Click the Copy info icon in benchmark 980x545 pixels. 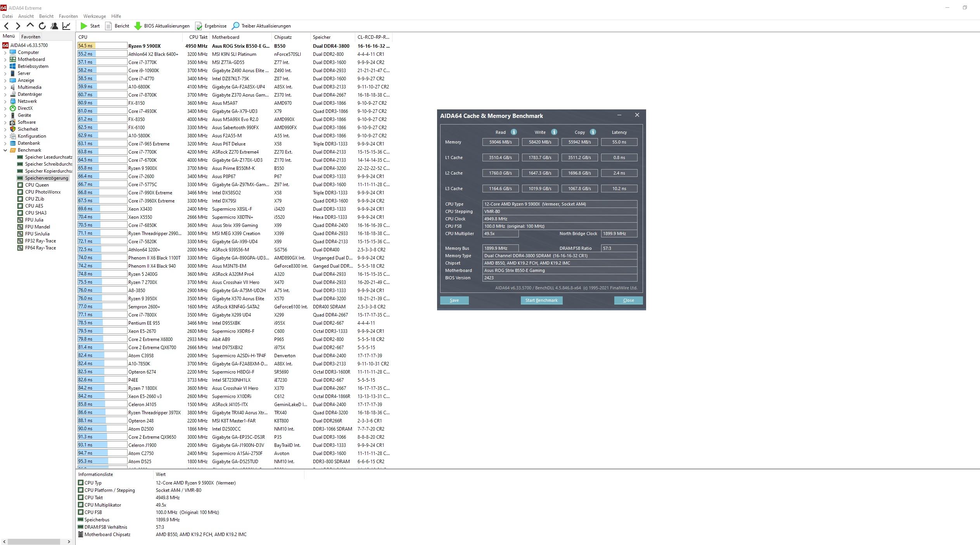pyautogui.click(x=593, y=132)
